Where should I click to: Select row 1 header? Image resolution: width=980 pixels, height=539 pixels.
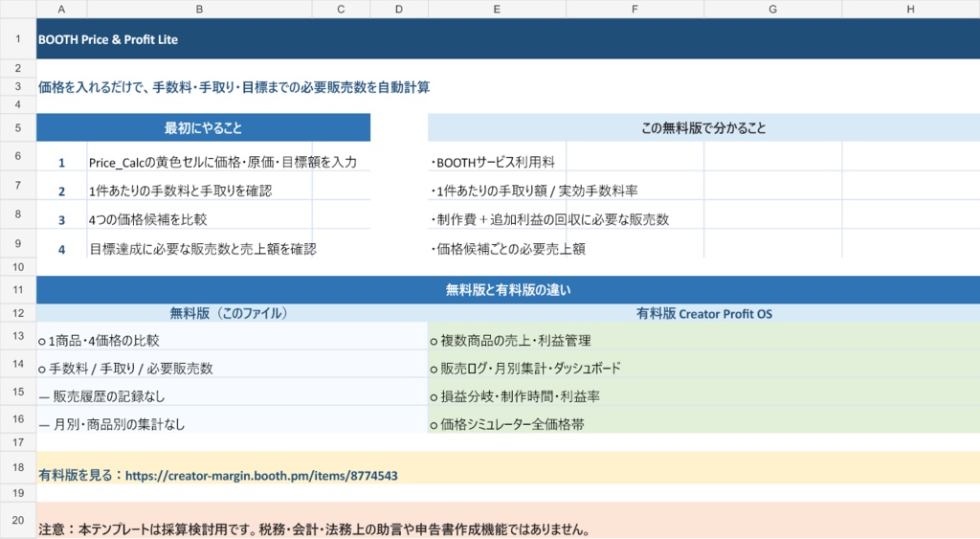(x=18, y=38)
